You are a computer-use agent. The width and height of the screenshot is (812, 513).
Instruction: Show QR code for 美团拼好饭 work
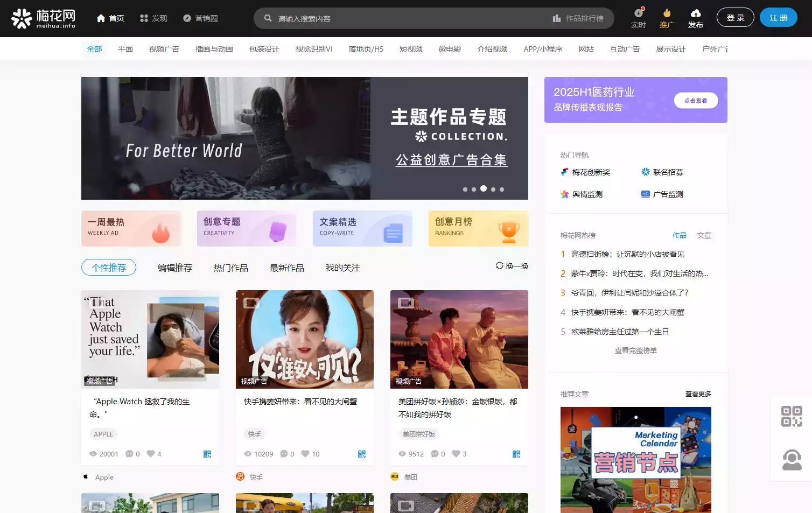coord(516,454)
